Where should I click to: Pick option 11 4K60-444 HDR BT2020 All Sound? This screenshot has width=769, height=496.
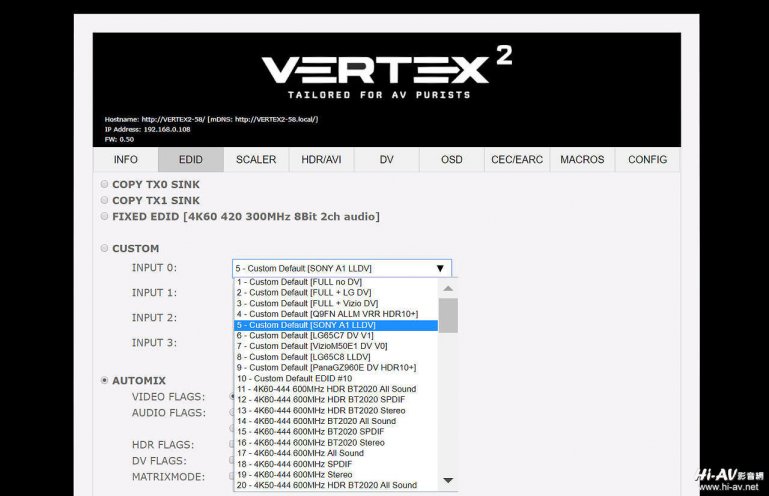[336, 389]
